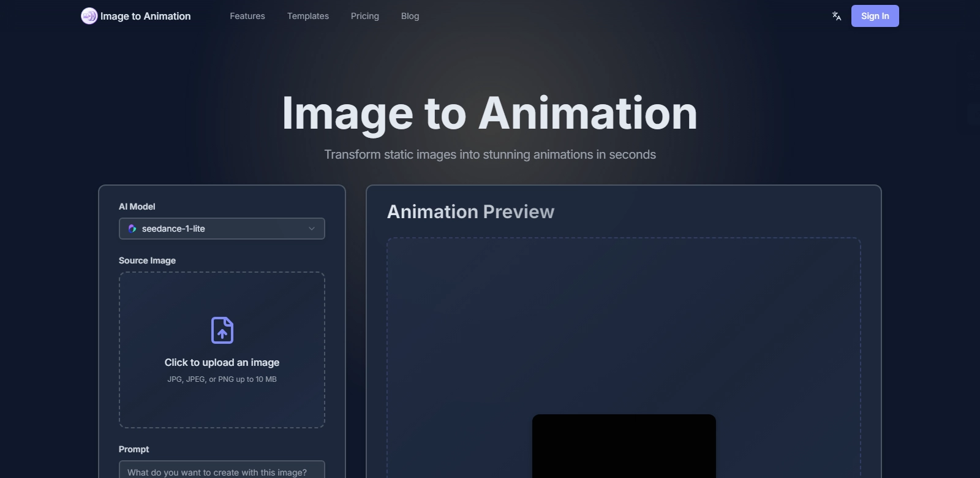The width and height of the screenshot is (980, 478).
Task: Click the 'Transform static images' subtitle
Action: [x=490, y=154]
